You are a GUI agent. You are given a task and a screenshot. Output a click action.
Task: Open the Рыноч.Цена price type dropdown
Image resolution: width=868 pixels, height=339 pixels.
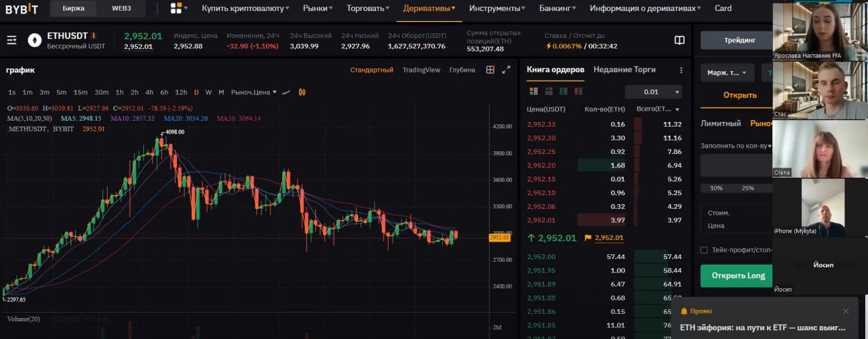click(x=254, y=92)
